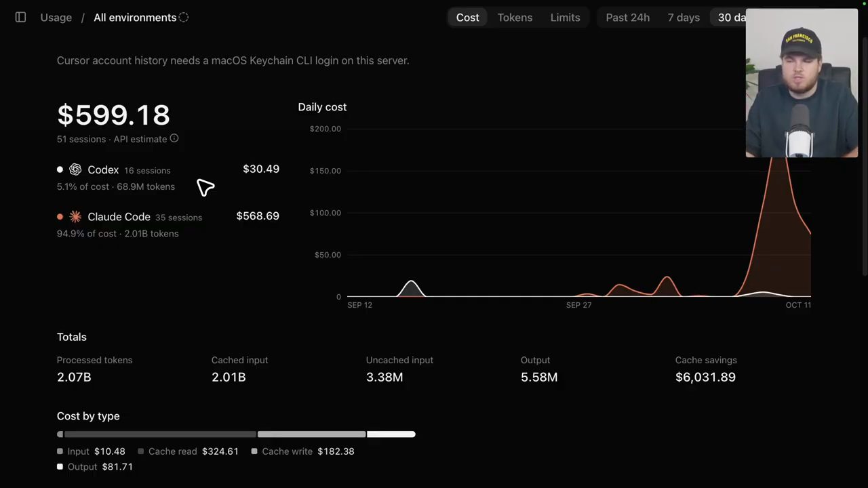Click the Claude Code starburst icon
868x488 pixels.
[x=75, y=217]
